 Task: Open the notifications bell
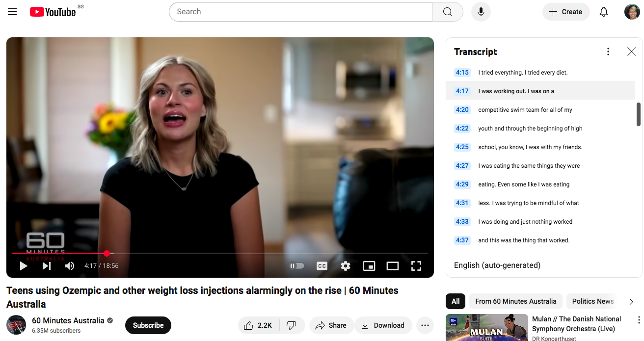click(x=604, y=12)
